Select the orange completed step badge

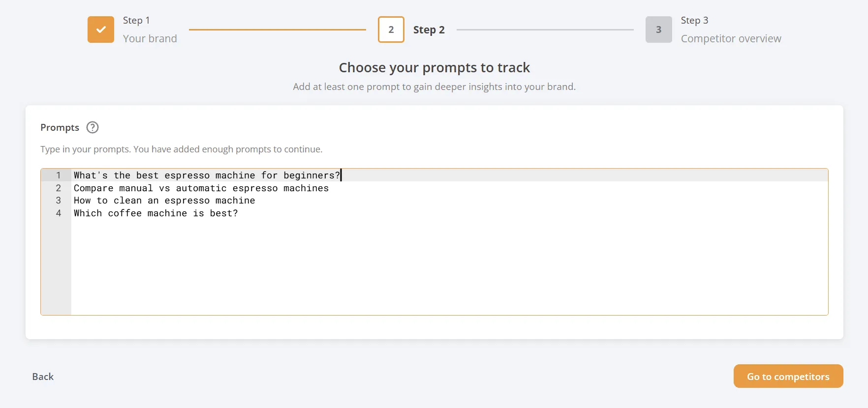[100, 29]
